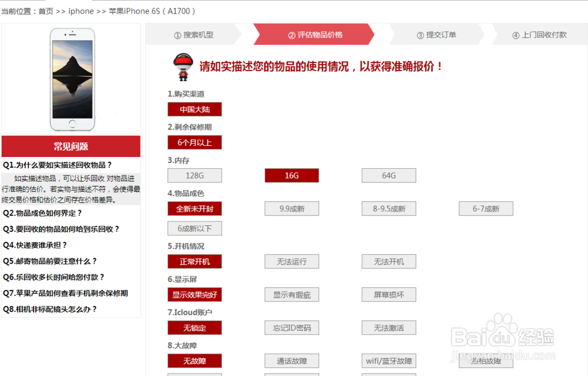Screen dimensions: 588x376
Task: Select 中国大陆 purchase channel option
Action: click(x=195, y=109)
